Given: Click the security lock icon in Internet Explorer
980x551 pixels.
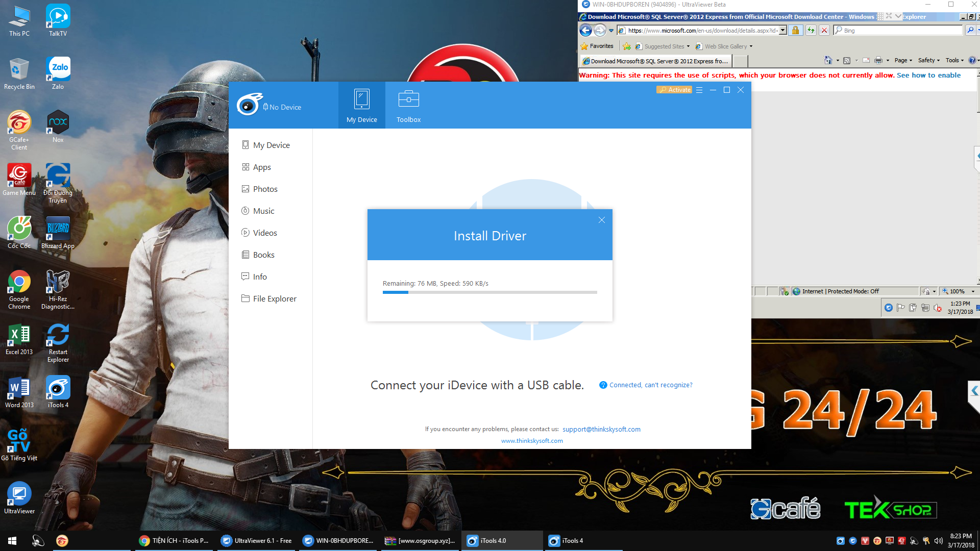Looking at the screenshot, I should tap(795, 31).
